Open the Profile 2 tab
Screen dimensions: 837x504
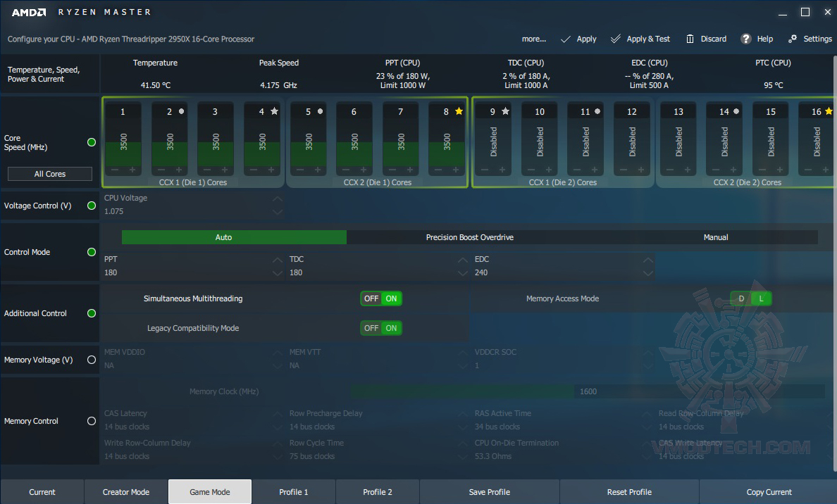point(378,492)
